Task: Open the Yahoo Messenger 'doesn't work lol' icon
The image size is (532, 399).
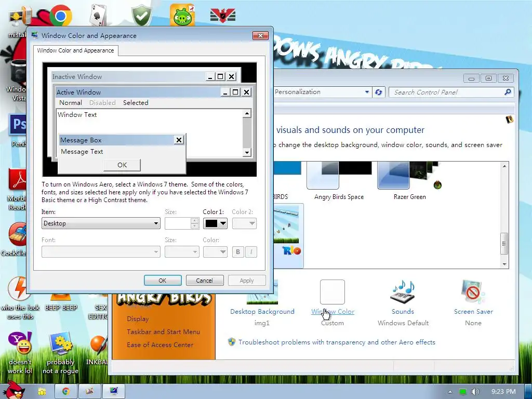Action: click(x=20, y=343)
